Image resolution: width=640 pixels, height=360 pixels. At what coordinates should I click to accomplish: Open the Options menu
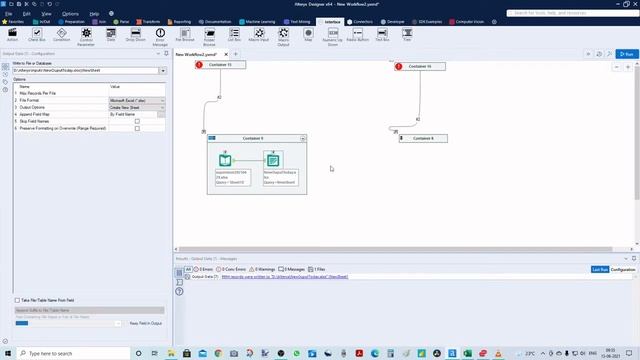70,13
